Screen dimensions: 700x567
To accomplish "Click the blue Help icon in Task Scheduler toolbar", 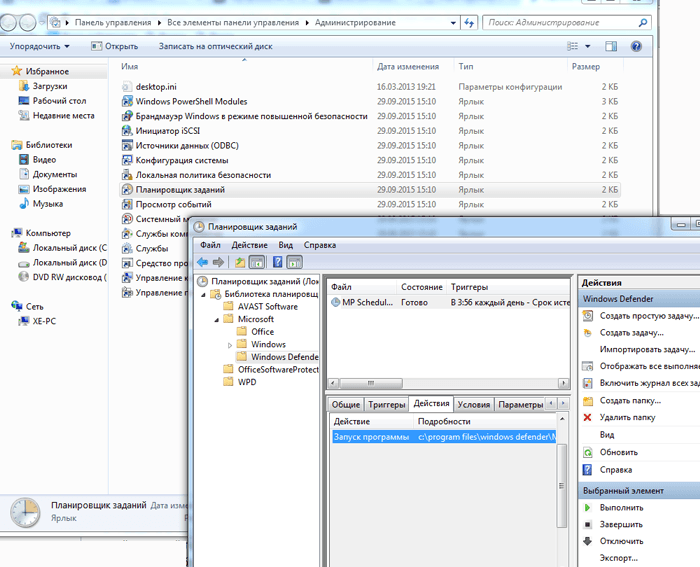I will click(x=277, y=262).
